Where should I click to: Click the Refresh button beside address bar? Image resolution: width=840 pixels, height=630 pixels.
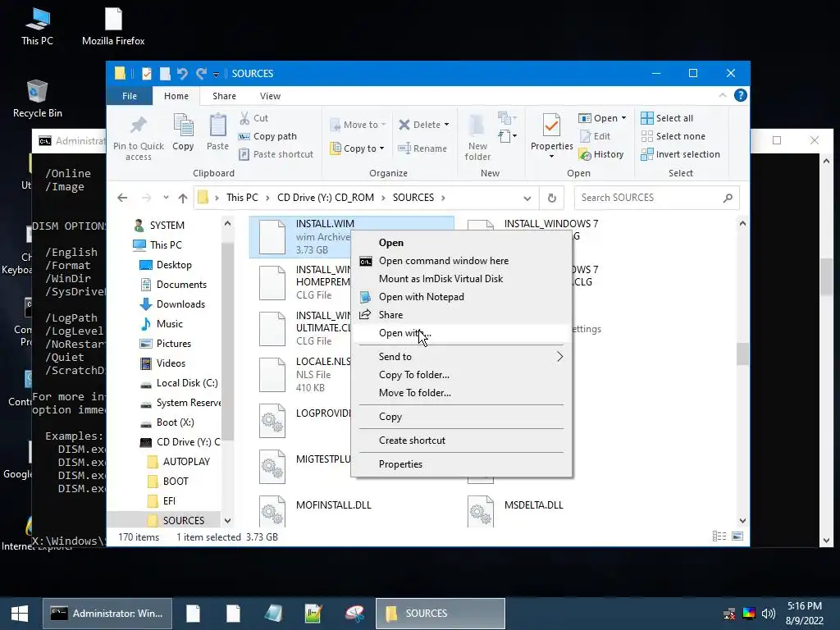coord(551,199)
